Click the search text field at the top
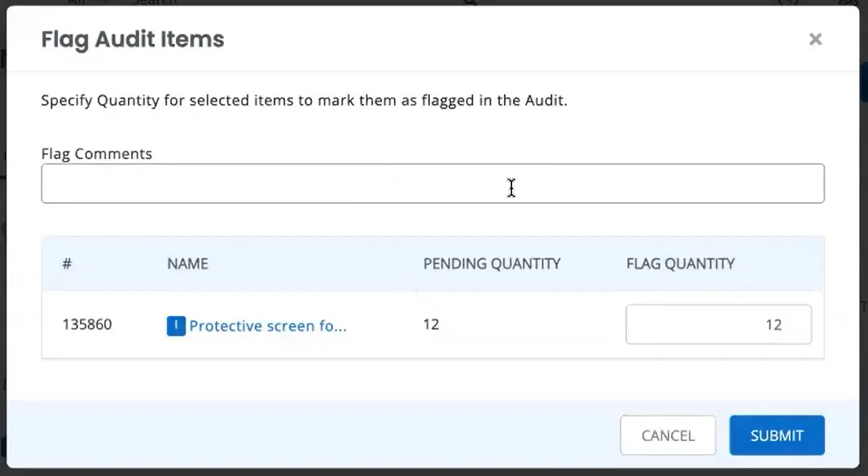The width and height of the screenshot is (868, 476). pos(285,4)
